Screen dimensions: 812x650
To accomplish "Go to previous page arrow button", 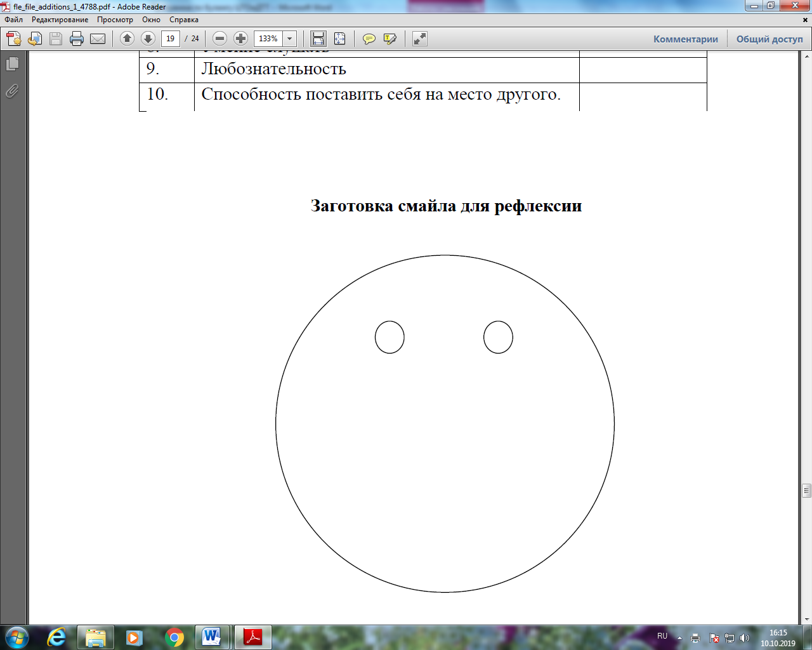I will tap(127, 39).
